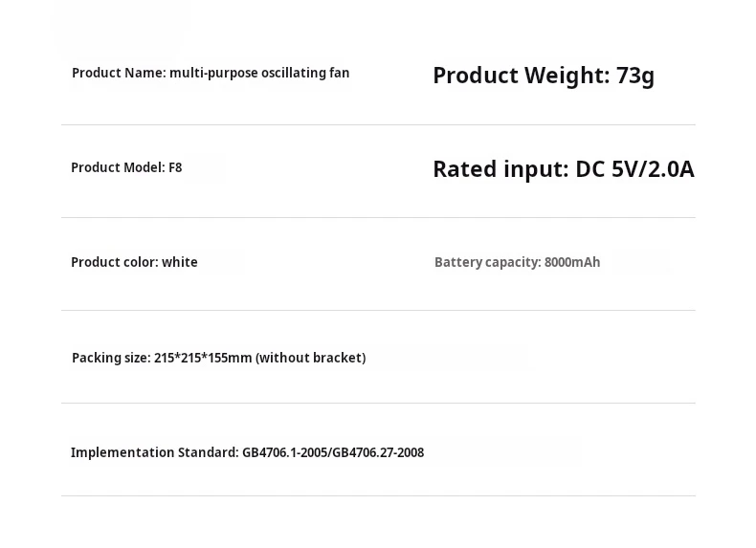Image resolution: width=756 pixels, height=548 pixels.
Task: Click the 'Product Name' label text
Action: [x=118, y=73]
